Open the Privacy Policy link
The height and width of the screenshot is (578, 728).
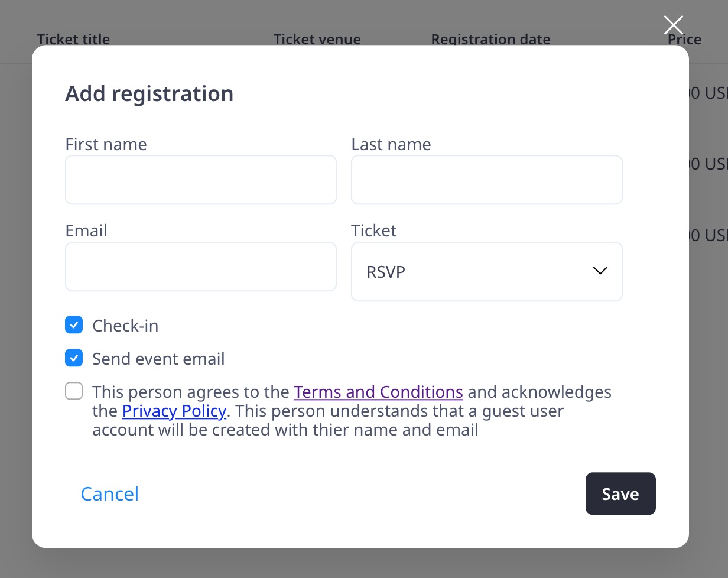pos(174,411)
